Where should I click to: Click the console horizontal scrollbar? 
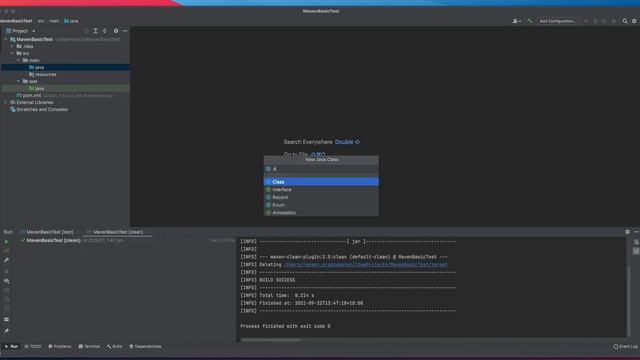(x=271, y=340)
